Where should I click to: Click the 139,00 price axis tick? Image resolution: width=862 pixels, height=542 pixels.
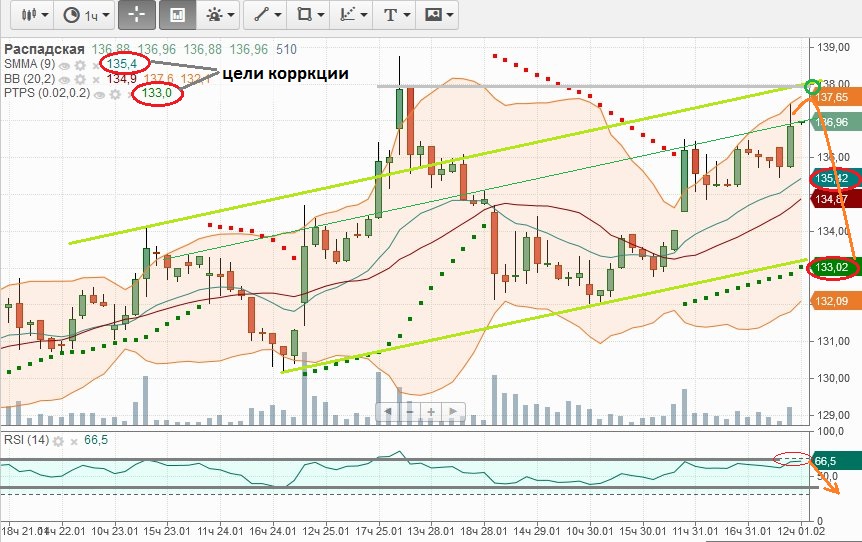pos(833,47)
